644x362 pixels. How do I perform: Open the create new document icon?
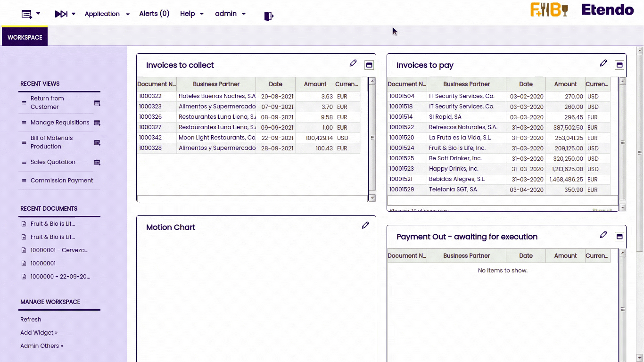27,14
